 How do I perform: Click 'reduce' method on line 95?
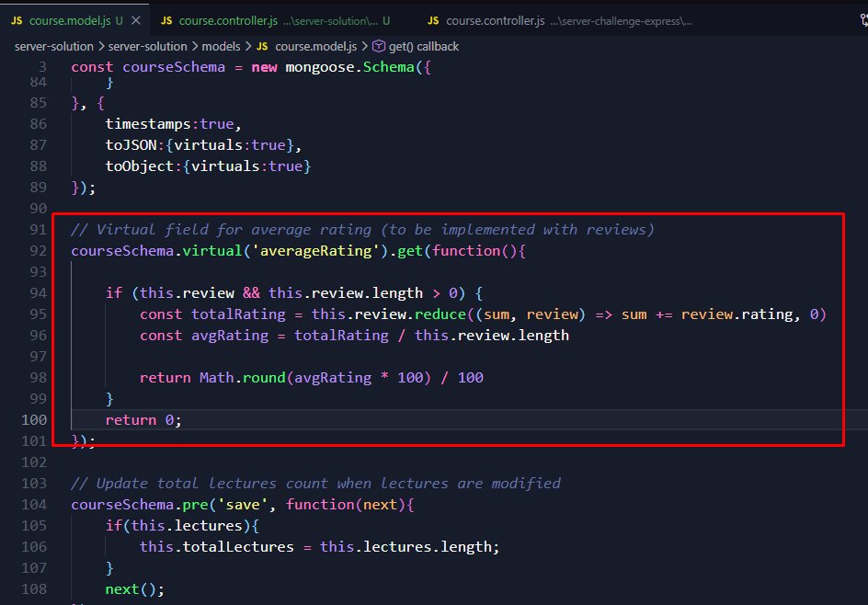click(x=440, y=314)
